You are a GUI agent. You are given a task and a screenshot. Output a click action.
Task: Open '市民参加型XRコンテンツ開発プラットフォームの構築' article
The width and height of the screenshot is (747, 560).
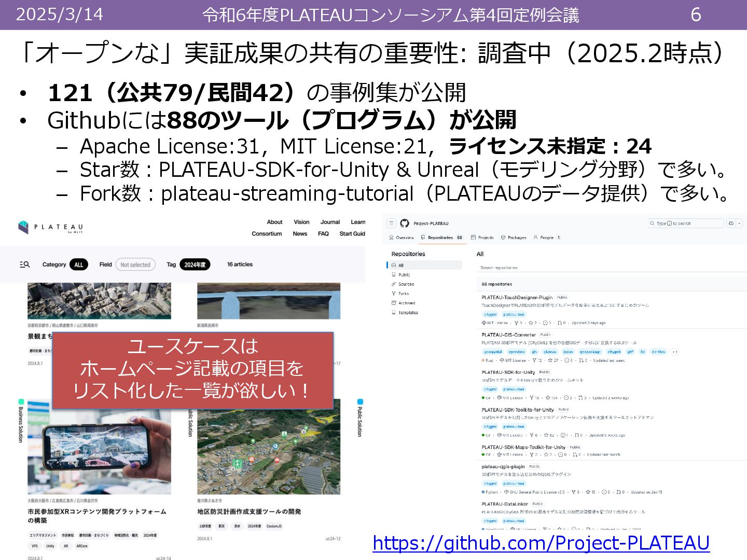pyautogui.click(x=97, y=516)
